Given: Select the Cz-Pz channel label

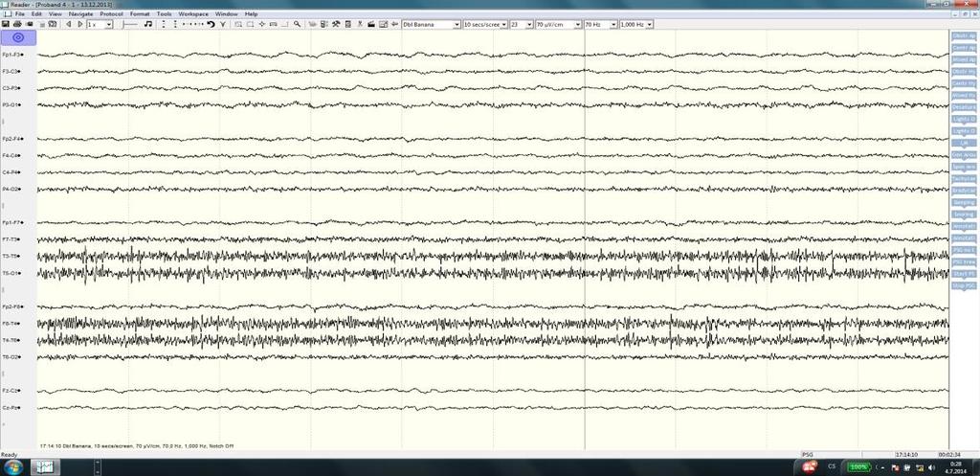Looking at the screenshot, I should (x=11, y=407).
